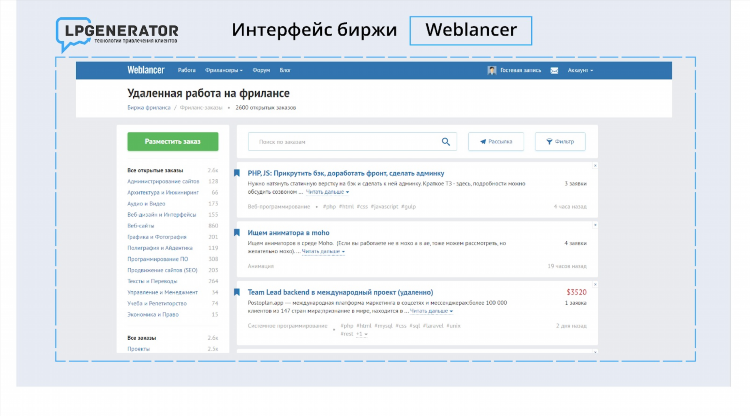This screenshot has height=416, width=750.
Task: Open the Работа menu item
Action: [x=187, y=70]
